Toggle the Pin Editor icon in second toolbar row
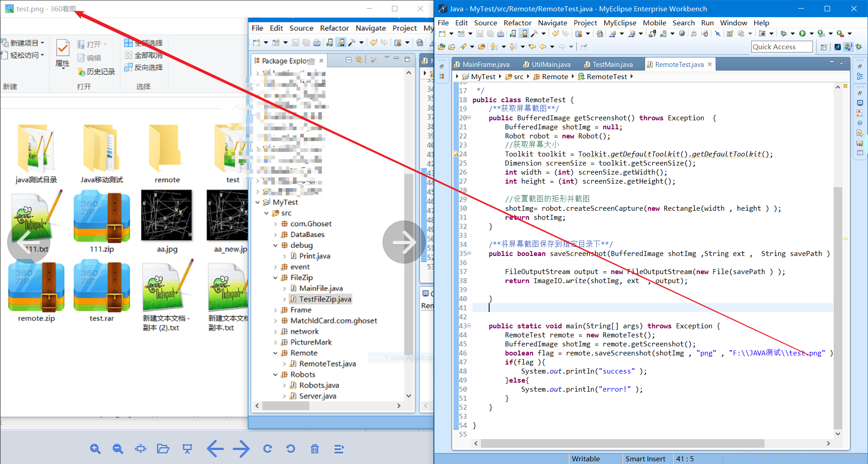 pos(584,47)
